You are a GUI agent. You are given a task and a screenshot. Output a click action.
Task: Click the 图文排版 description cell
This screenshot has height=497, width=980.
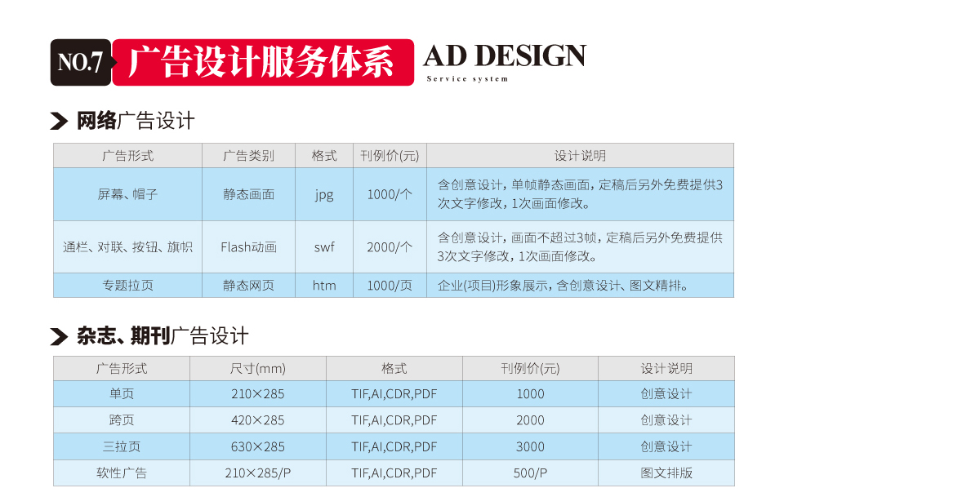(666, 473)
